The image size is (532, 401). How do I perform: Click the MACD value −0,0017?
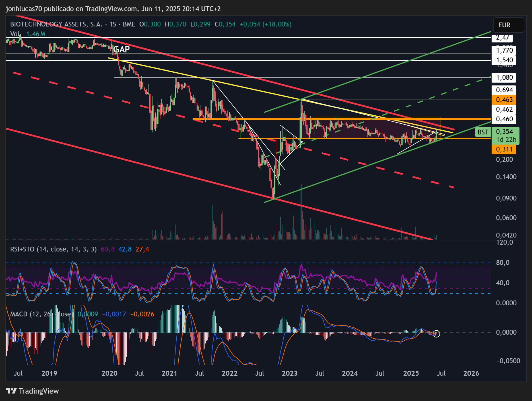[x=114, y=314]
